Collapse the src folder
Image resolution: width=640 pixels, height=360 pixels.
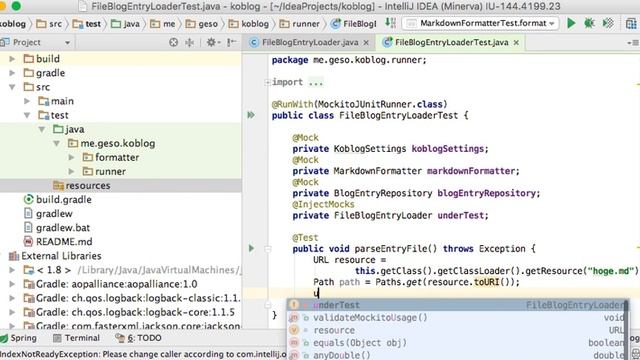(12, 87)
